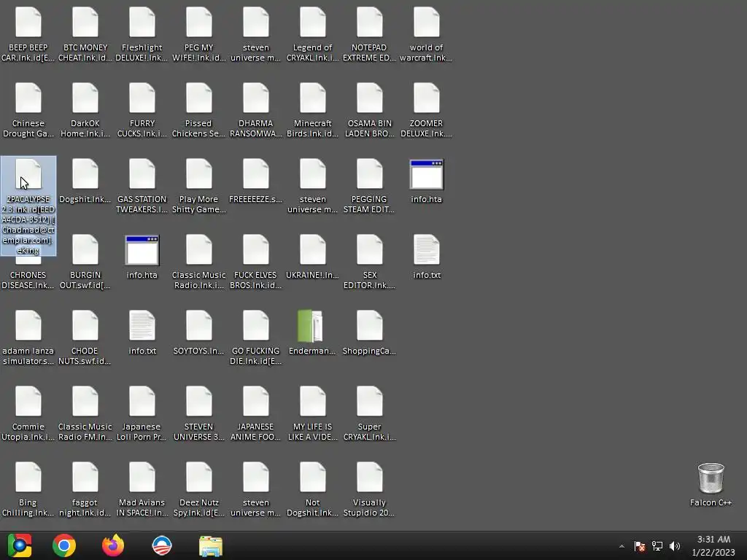The image size is (747, 560).
Task: Select the ShoppingCa... file icon
Action: [x=369, y=326]
